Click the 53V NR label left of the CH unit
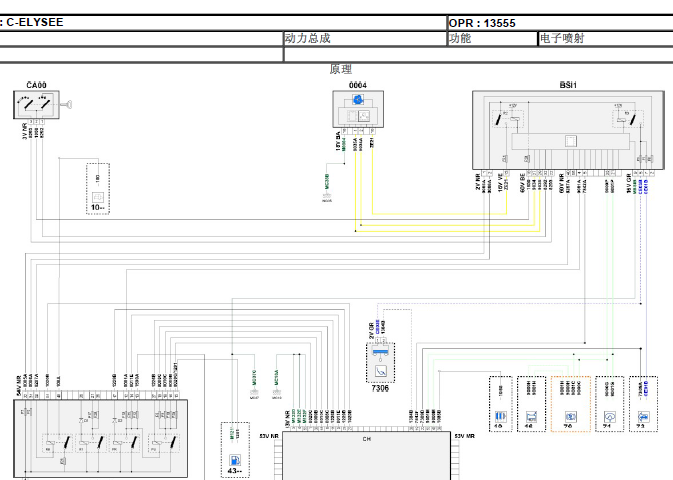673x480 pixels. [x=269, y=436]
